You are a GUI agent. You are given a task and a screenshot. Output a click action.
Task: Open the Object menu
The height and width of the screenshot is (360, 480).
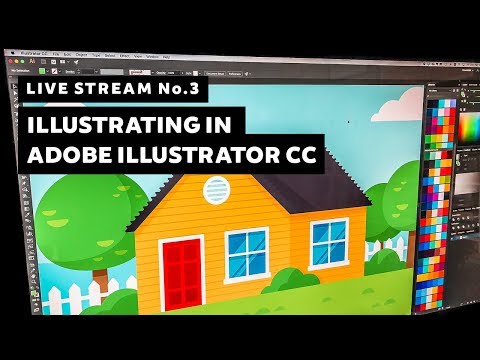pyautogui.click(x=82, y=55)
